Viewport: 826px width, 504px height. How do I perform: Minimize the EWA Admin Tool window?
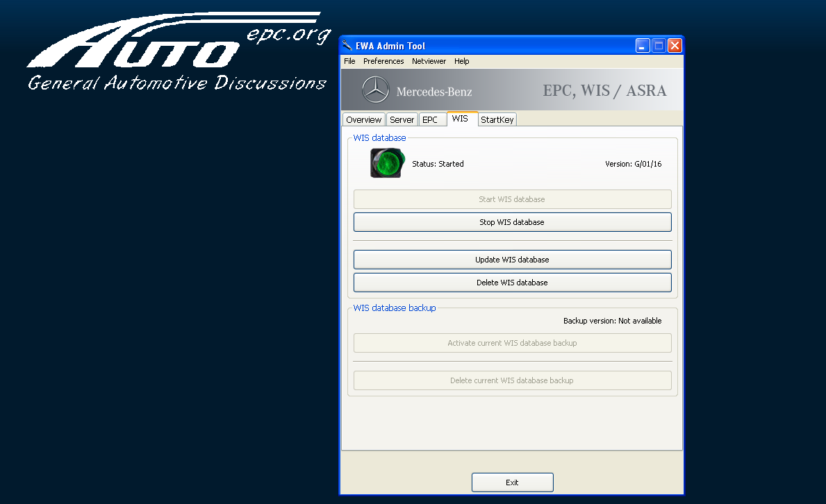642,46
